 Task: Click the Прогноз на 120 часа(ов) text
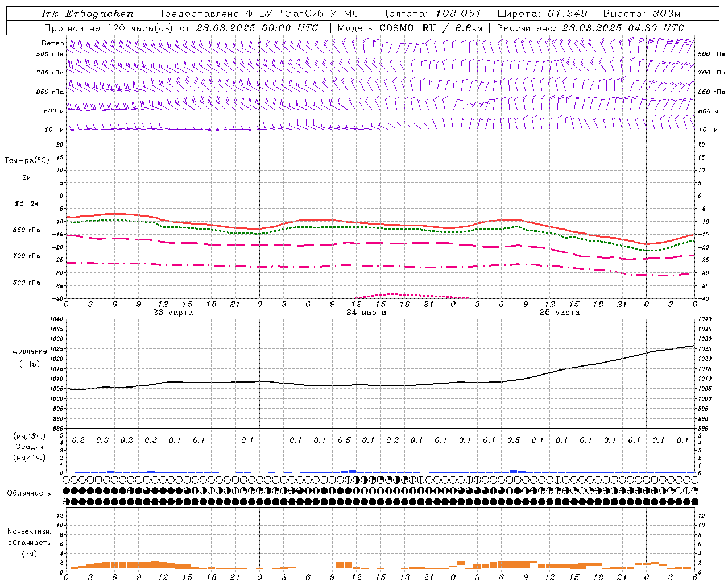pos(109,28)
